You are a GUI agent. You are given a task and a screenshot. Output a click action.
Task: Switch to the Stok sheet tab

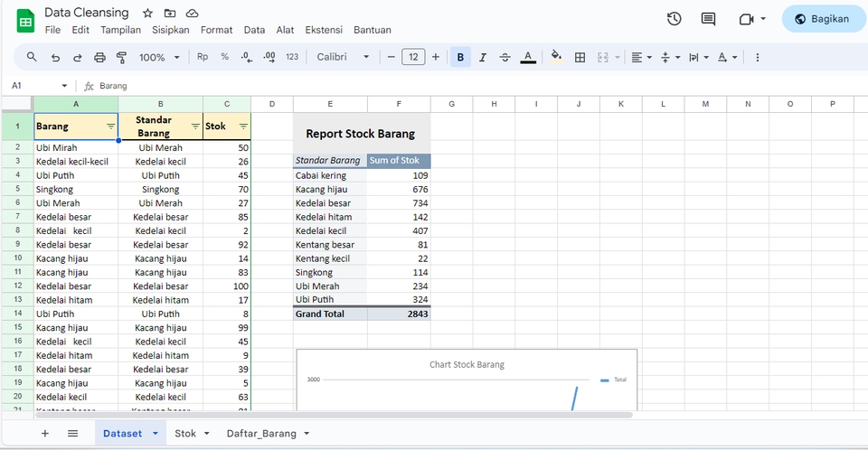tap(192, 434)
